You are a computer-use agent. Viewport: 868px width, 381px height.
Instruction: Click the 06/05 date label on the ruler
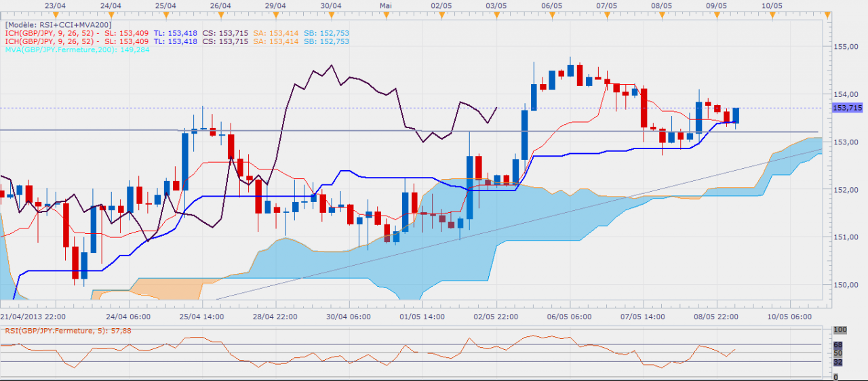coord(551,5)
